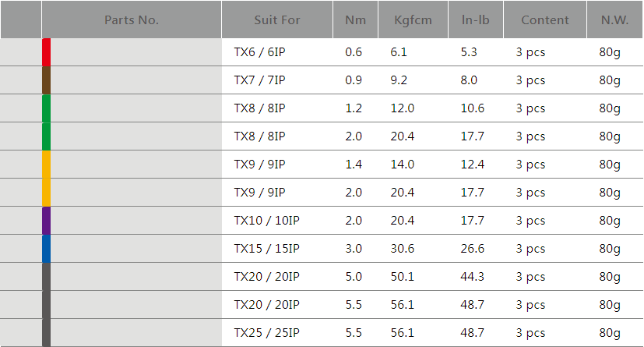Select the TX6 / 6IP cell
Screen dimensions: 644x347
(x=259, y=52)
